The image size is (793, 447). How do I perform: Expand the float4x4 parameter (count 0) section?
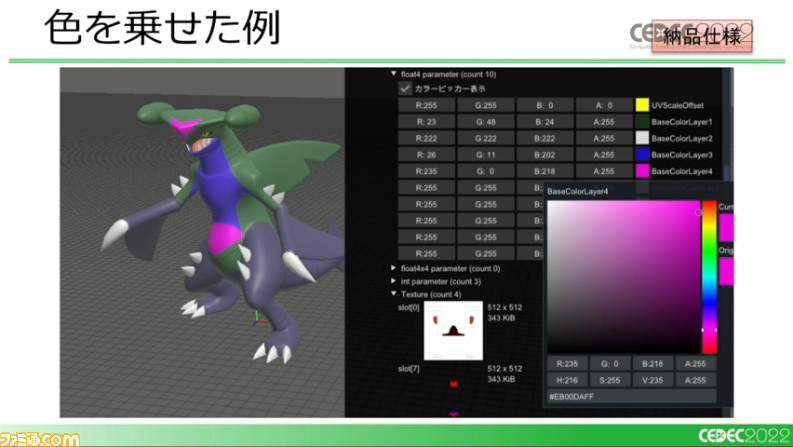393,268
